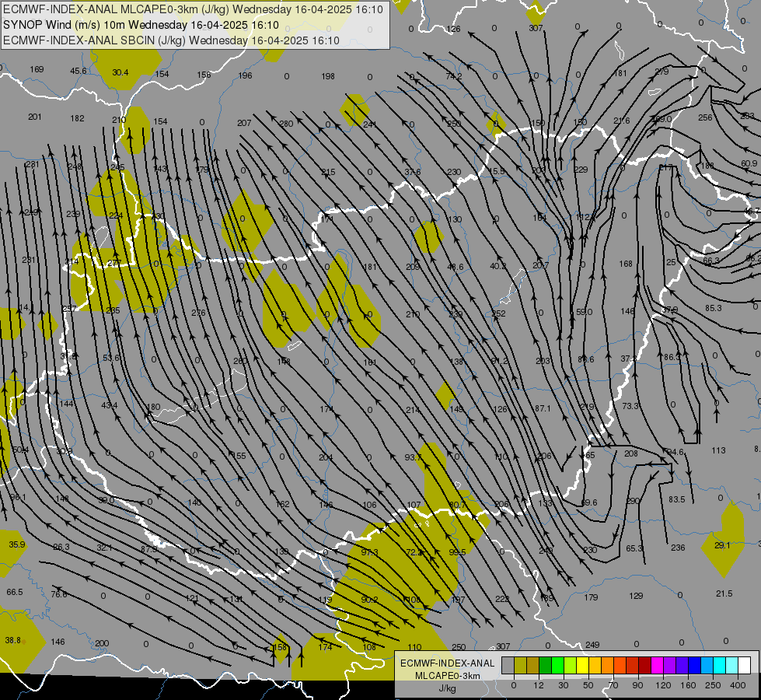The height and width of the screenshot is (700, 761).
Task: Click the map value 30.4
Action: 120,72
